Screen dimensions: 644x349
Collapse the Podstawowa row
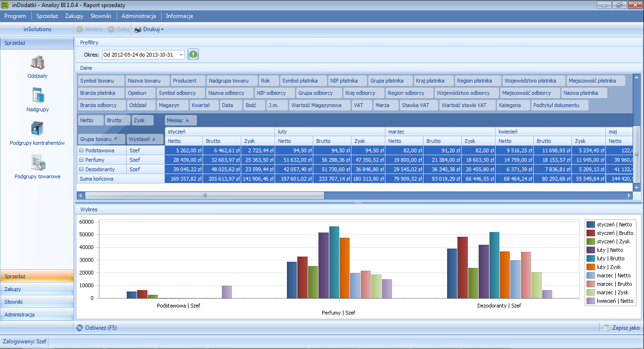point(81,150)
